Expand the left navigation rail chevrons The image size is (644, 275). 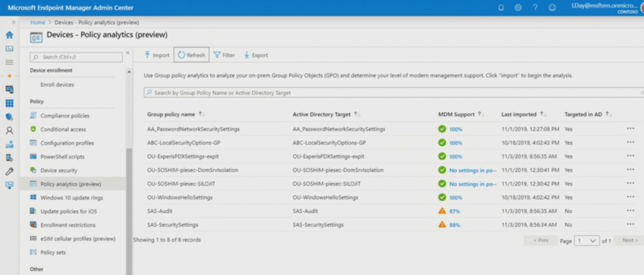pyautogui.click(x=14, y=22)
